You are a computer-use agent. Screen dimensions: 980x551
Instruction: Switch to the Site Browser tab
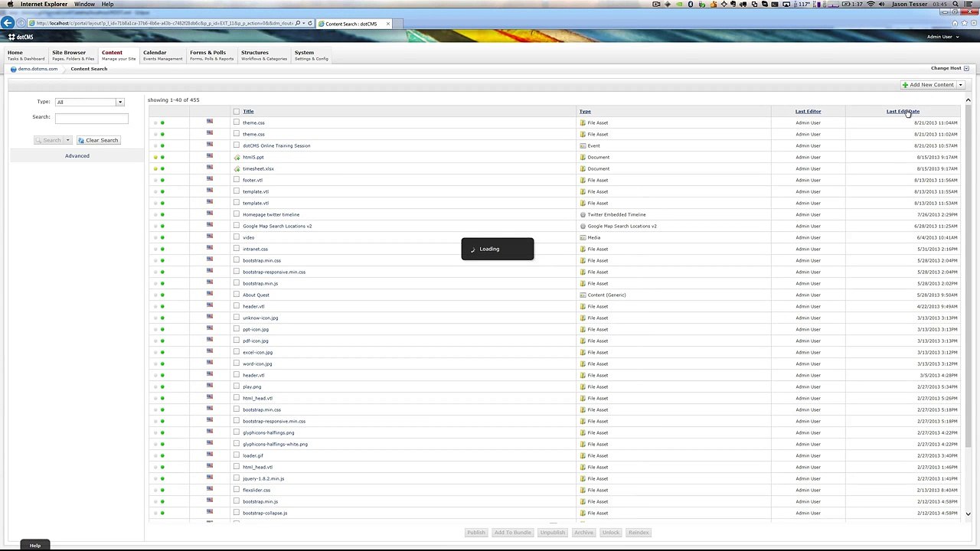pos(73,55)
